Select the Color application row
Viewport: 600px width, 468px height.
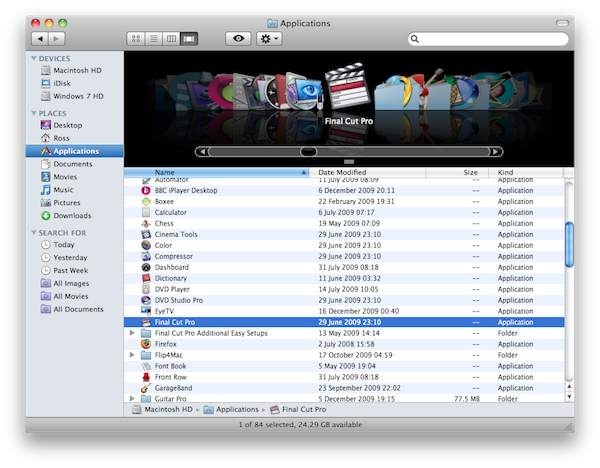pos(344,245)
